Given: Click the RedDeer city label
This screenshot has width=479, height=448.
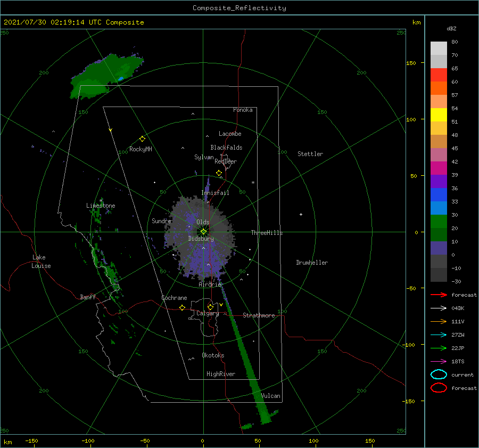Looking at the screenshot, I should [226, 161].
